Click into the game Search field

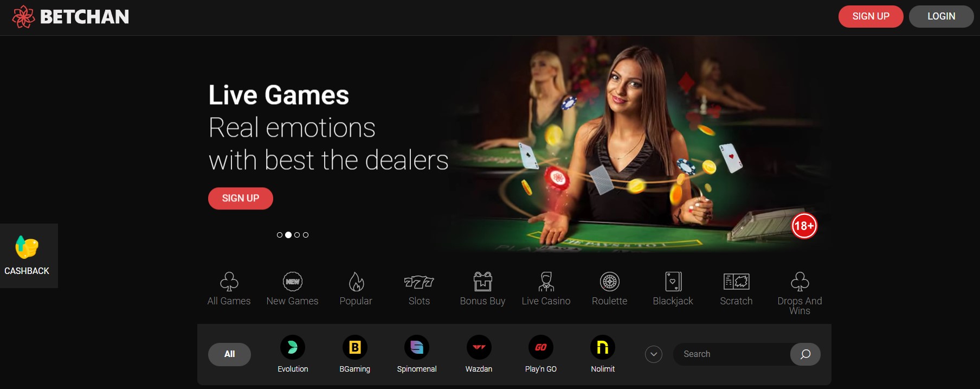732,354
